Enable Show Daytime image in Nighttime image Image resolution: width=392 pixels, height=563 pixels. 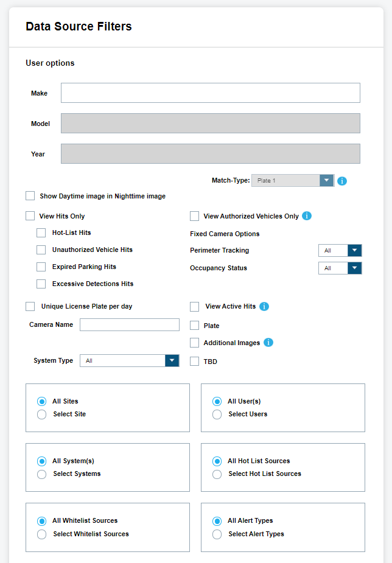coord(30,196)
